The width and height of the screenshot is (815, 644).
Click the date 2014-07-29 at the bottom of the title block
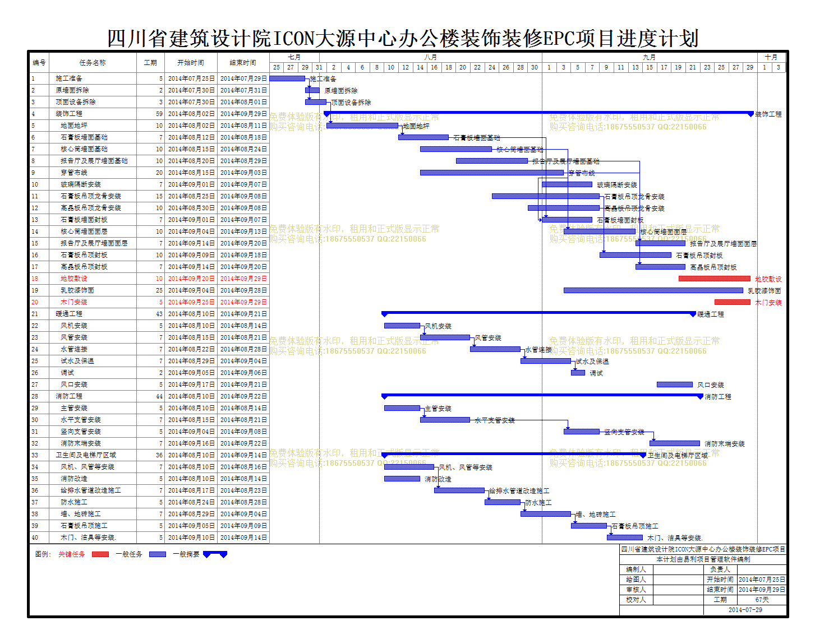coord(745,610)
